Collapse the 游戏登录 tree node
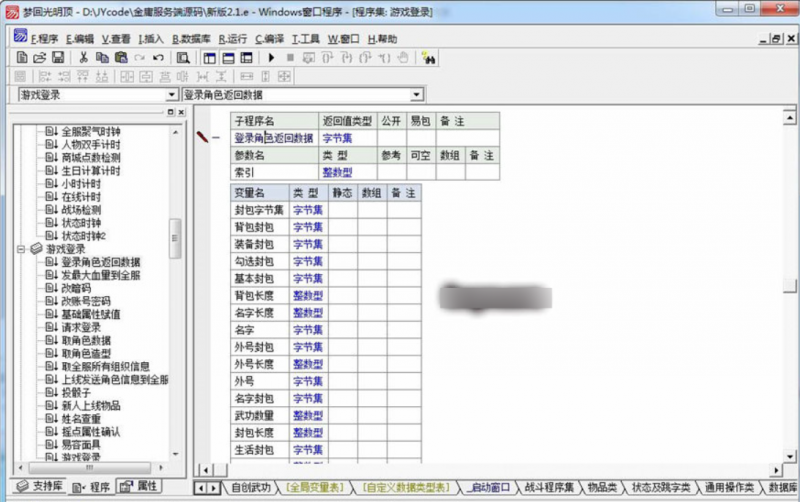800x502 pixels. point(21,249)
